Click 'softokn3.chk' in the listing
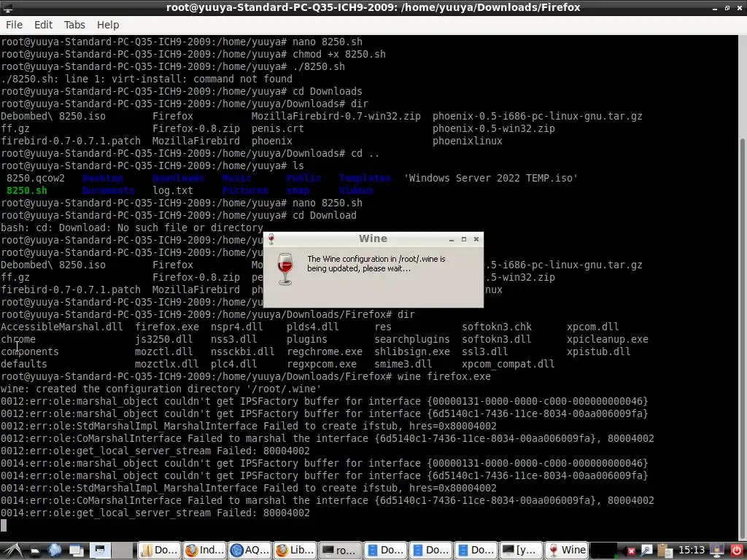 [x=497, y=327]
